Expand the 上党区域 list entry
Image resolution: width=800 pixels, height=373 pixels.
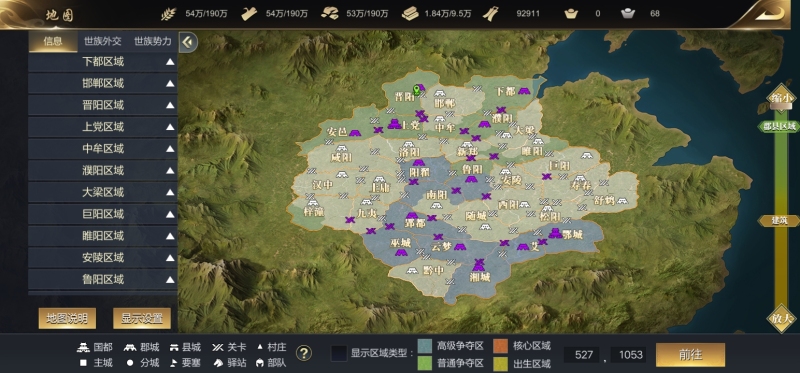(x=103, y=127)
